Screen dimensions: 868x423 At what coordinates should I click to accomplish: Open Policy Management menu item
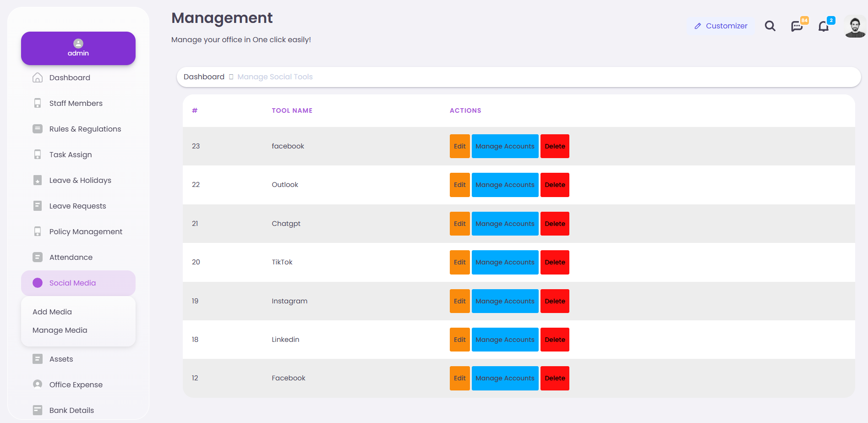click(86, 231)
